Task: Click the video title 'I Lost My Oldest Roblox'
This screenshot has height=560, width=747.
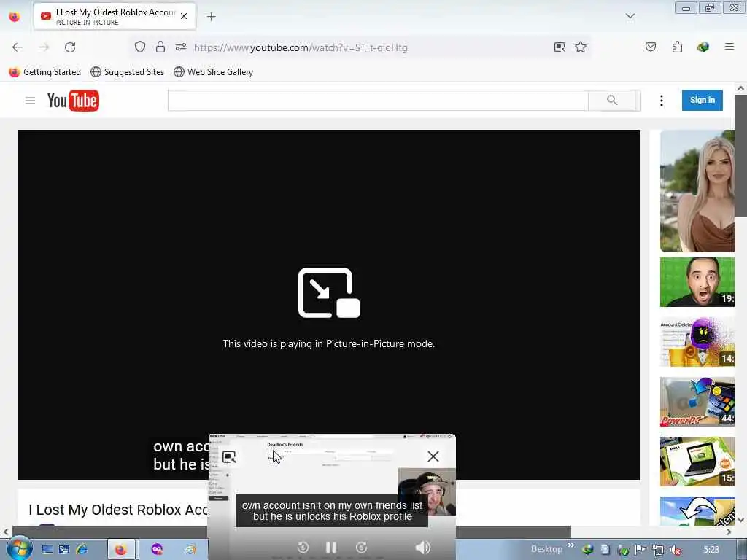Action: coord(118,510)
